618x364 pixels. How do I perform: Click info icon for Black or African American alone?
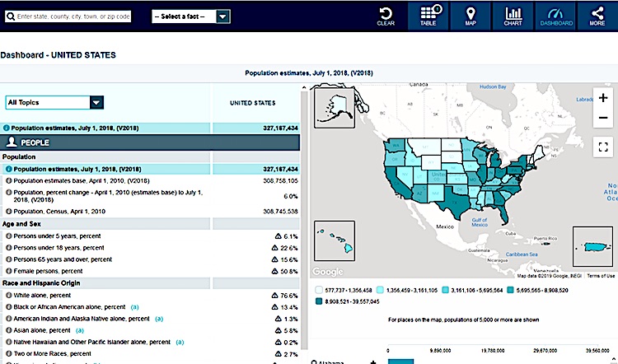pyautogui.click(x=9, y=307)
